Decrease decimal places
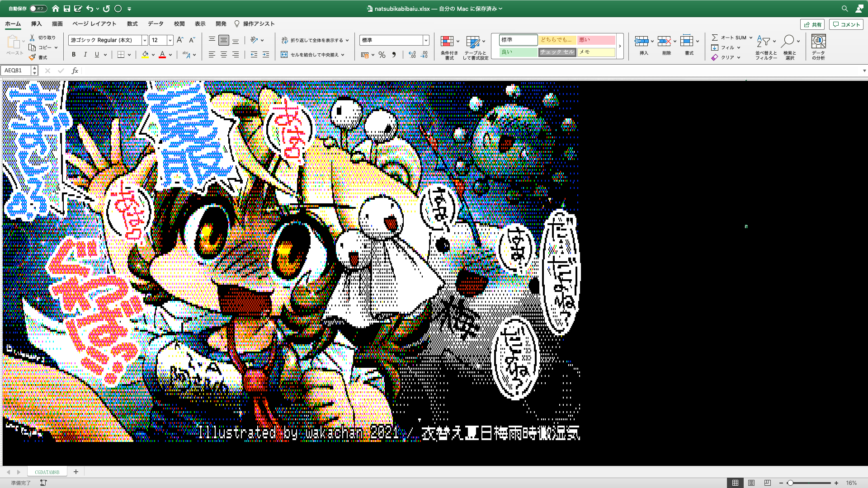 click(424, 55)
